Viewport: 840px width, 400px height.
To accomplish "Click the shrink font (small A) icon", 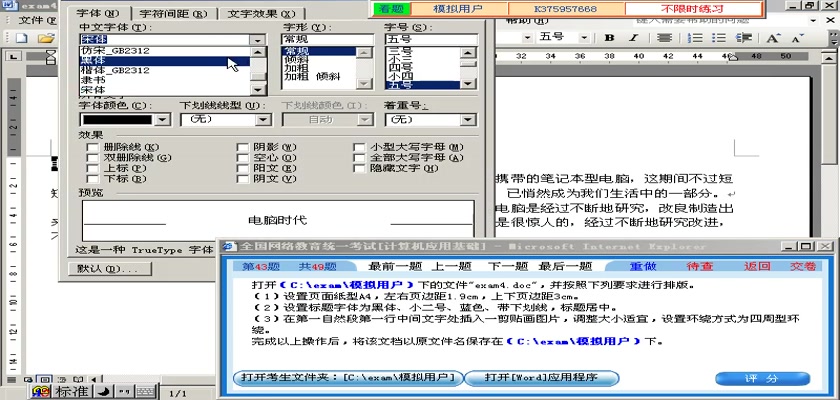I will pyautogui.click(x=797, y=38).
